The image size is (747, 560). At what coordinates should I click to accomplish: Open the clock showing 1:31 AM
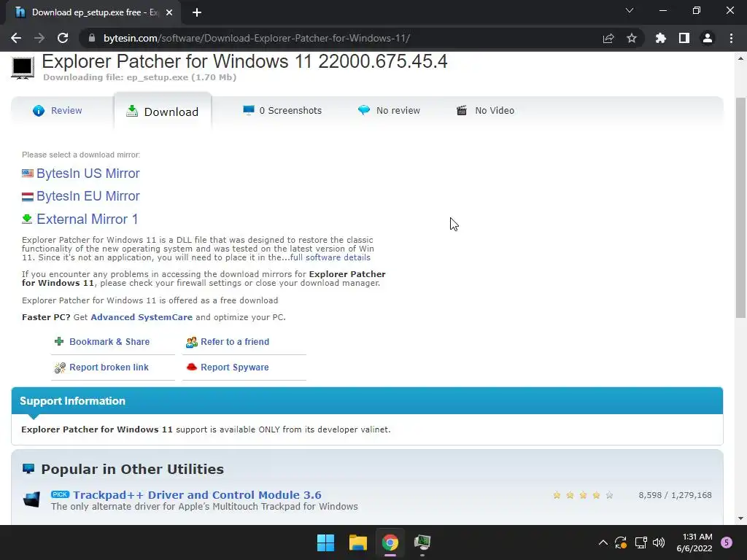click(x=694, y=542)
